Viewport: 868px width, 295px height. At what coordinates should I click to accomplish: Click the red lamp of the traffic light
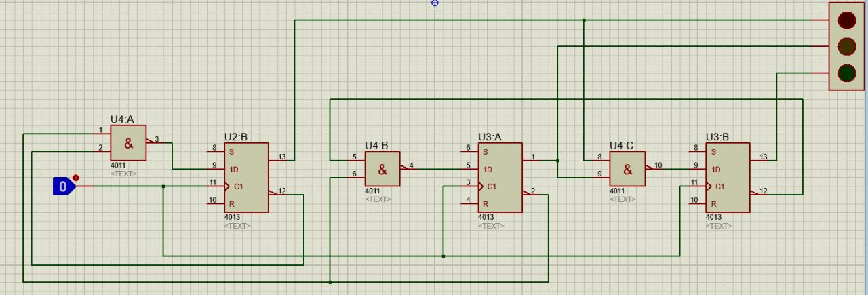[846, 20]
